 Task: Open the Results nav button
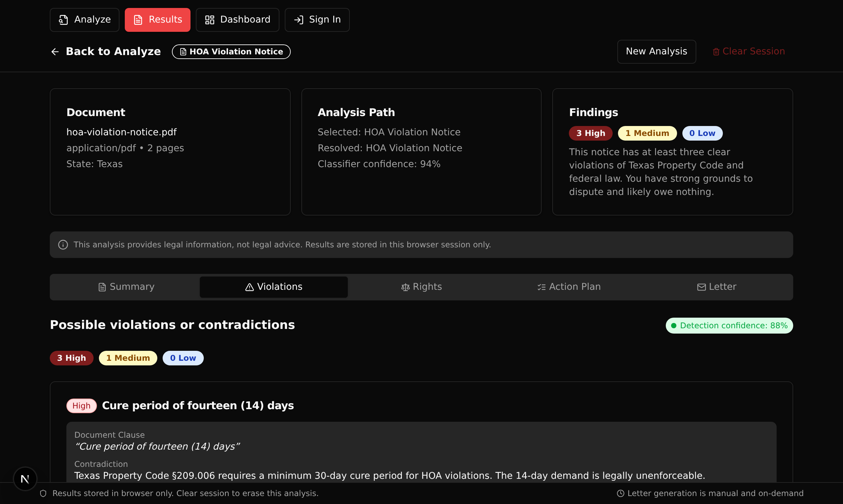click(x=157, y=20)
